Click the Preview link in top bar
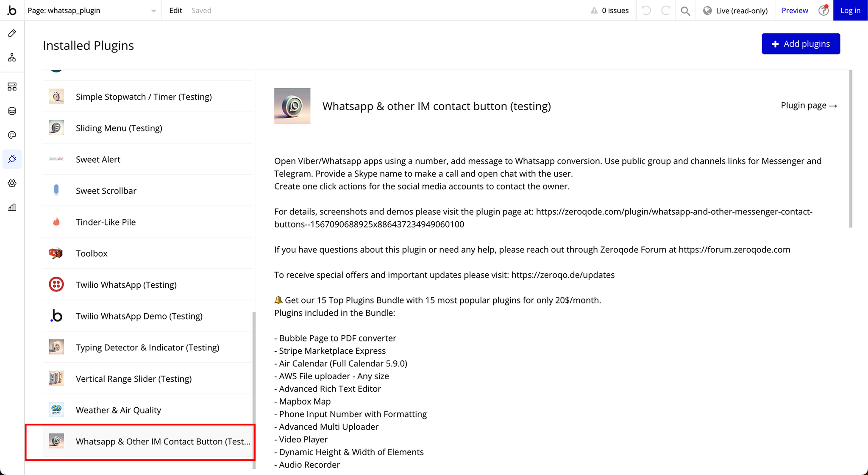 pyautogui.click(x=795, y=11)
